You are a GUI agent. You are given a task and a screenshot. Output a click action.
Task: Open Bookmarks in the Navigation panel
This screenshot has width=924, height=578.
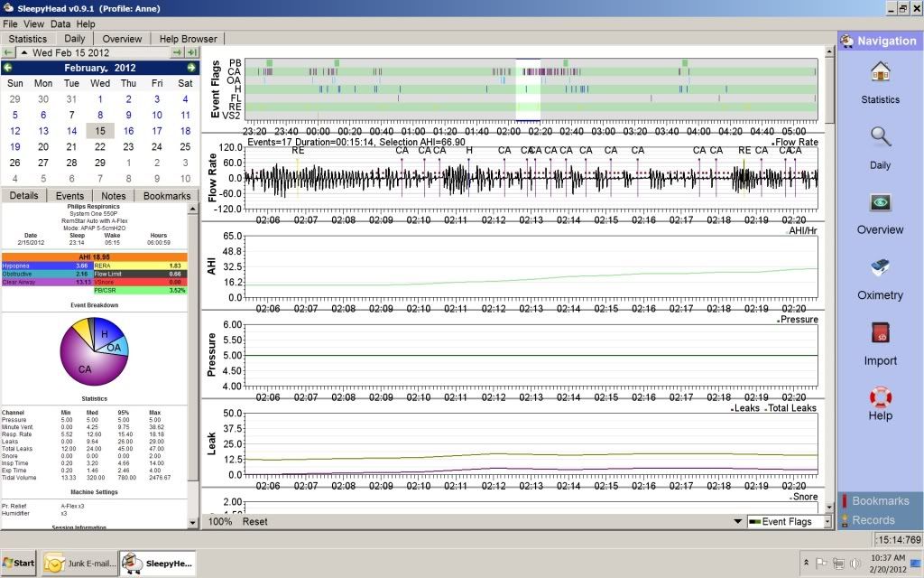[881, 500]
